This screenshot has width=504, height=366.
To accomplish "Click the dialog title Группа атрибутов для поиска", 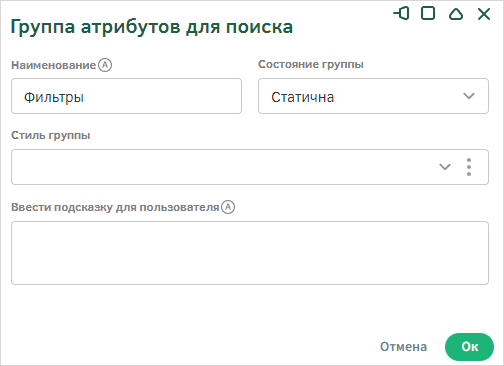I will pos(152,27).
